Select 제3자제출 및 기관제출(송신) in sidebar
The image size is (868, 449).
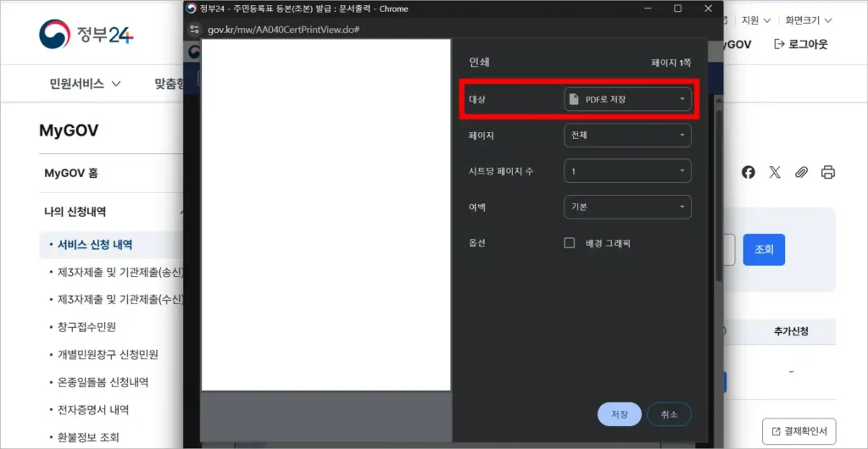[x=120, y=272]
